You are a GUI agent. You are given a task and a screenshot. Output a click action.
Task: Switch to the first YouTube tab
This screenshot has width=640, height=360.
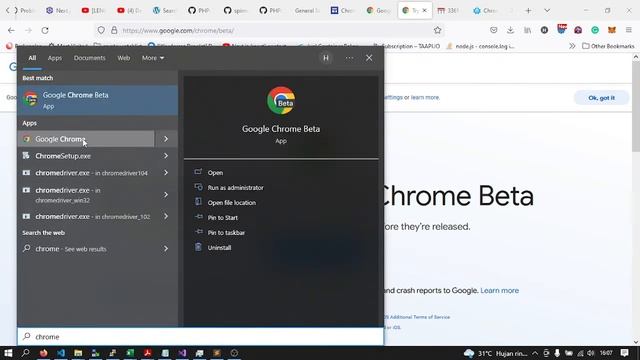coord(92,11)
